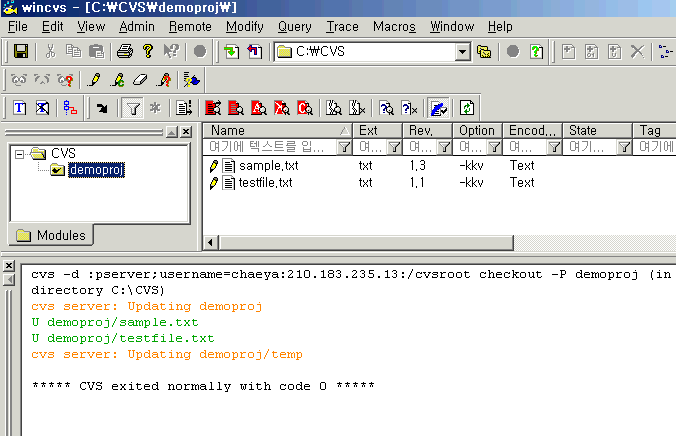This screenshot has height=436, width=676.
Task: Open the Admin menu
Action: (137, 27)
